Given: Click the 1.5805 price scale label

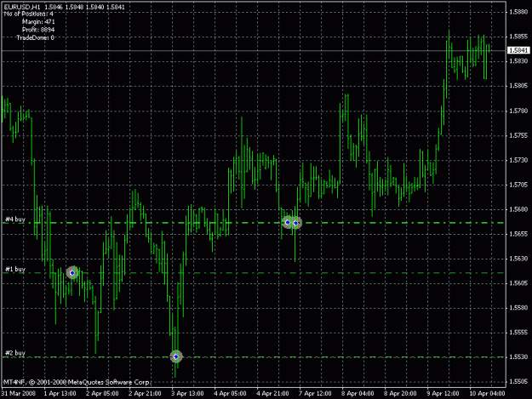Looking at the screenshot, I should coord(518,86).
